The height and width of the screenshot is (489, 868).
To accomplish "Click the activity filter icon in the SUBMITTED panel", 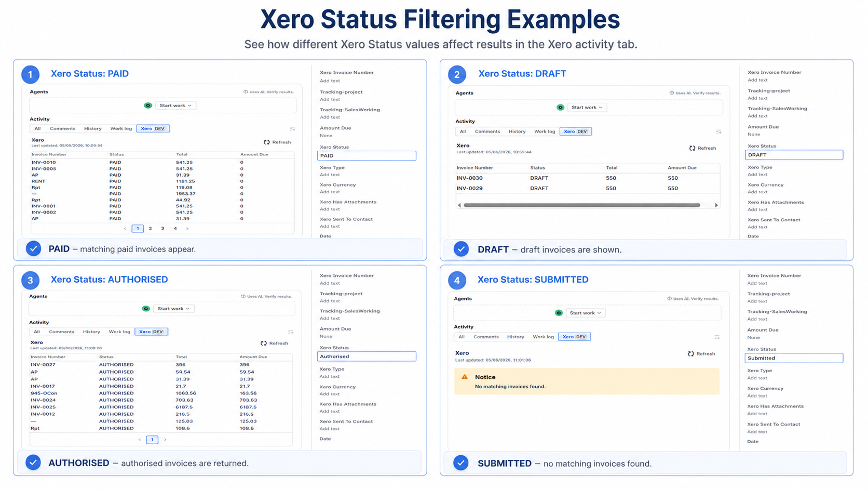I will 717,337.
